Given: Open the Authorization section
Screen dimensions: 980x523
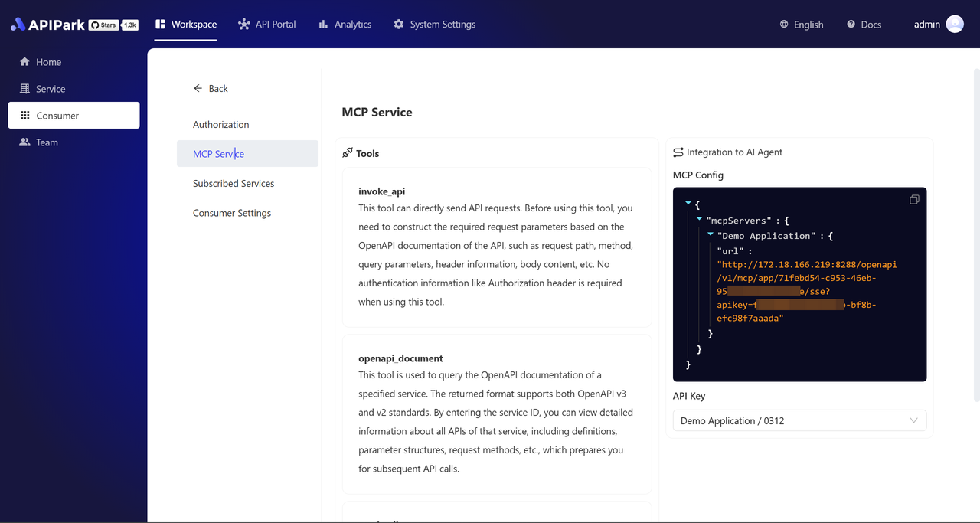Looking at the screenshot, I should tap(247, 124).
